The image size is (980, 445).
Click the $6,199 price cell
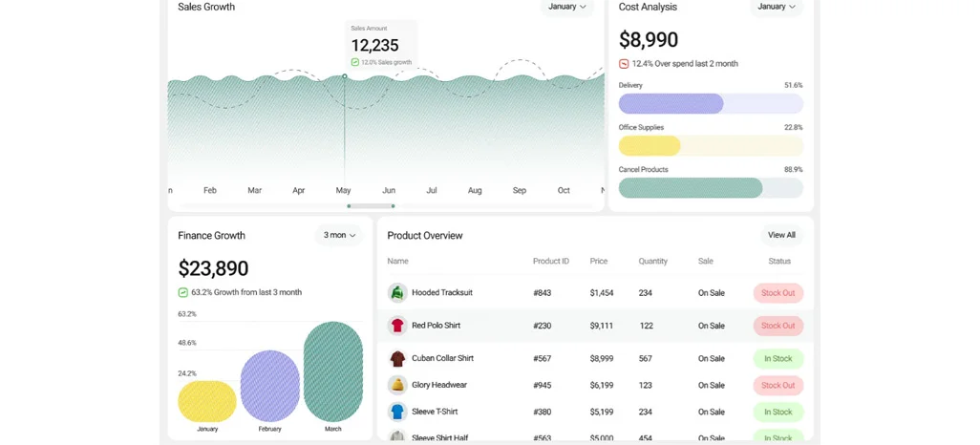601,386
